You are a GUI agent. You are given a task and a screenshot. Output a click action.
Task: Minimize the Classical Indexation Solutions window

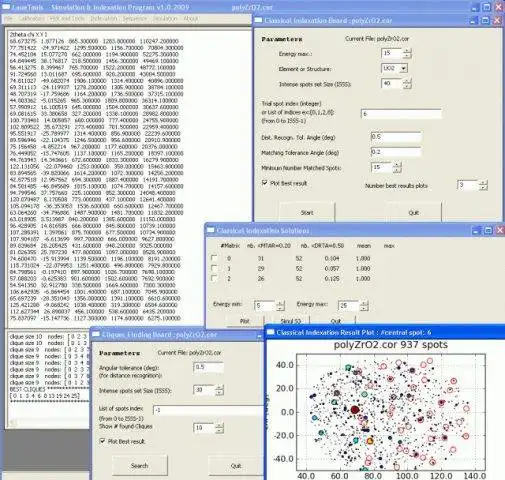[476, 230]
